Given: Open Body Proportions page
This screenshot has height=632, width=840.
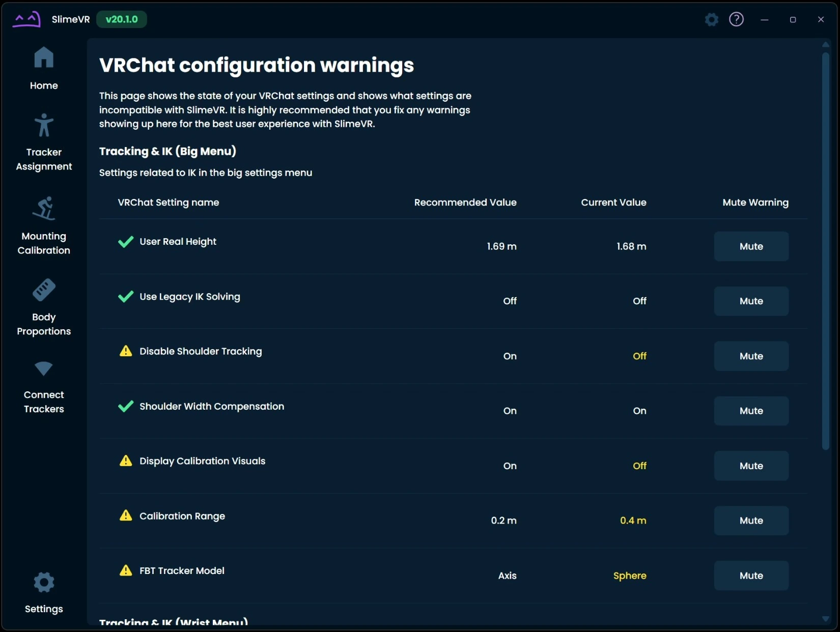Looking at the screenshot, I should tap(44, 307).
